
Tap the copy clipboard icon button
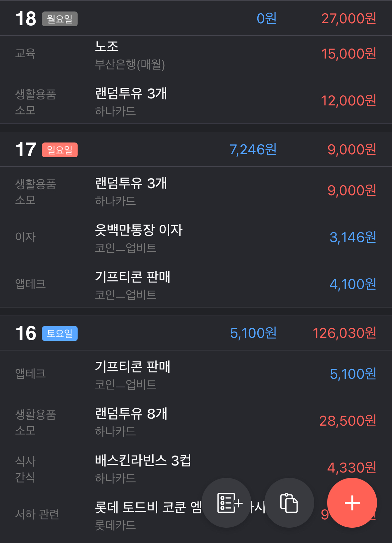pos(289,502)
